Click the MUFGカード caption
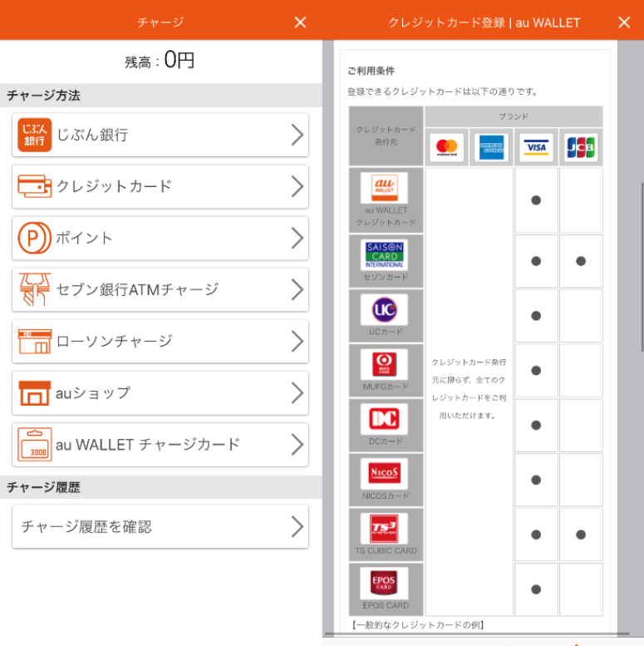 tap(386, 387)
